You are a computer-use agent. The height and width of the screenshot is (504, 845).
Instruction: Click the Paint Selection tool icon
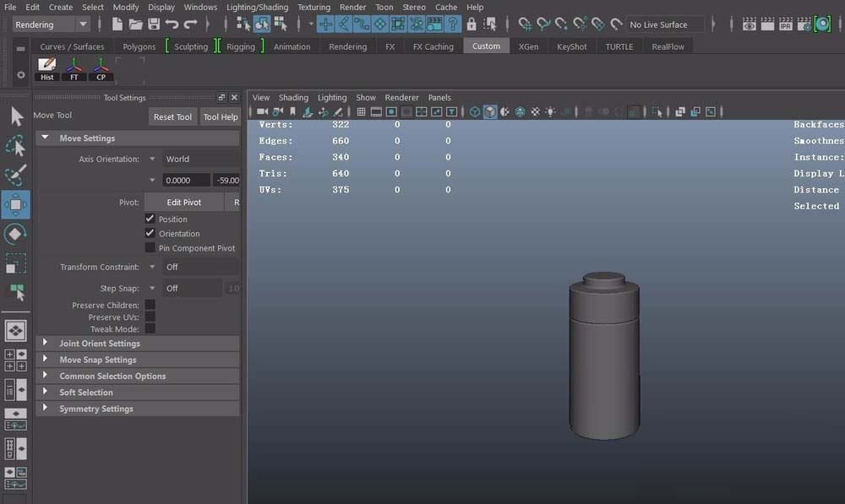15,175
